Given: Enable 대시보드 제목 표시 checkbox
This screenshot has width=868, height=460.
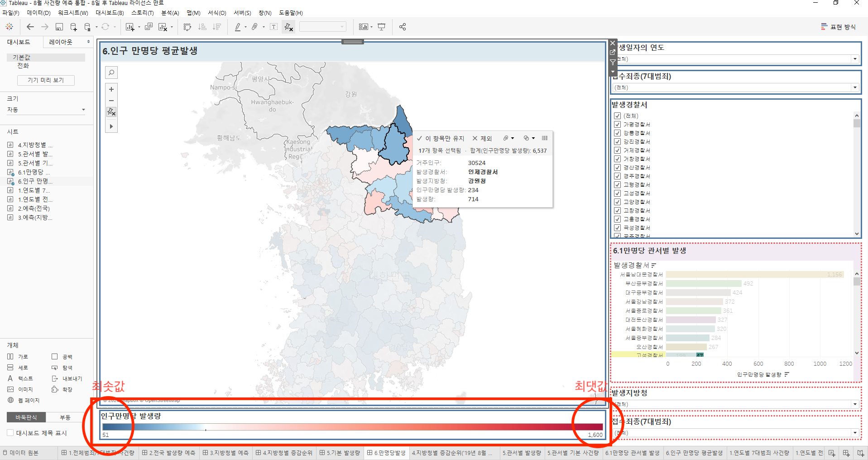Looking at the screenshot, I should pos(10,433).
